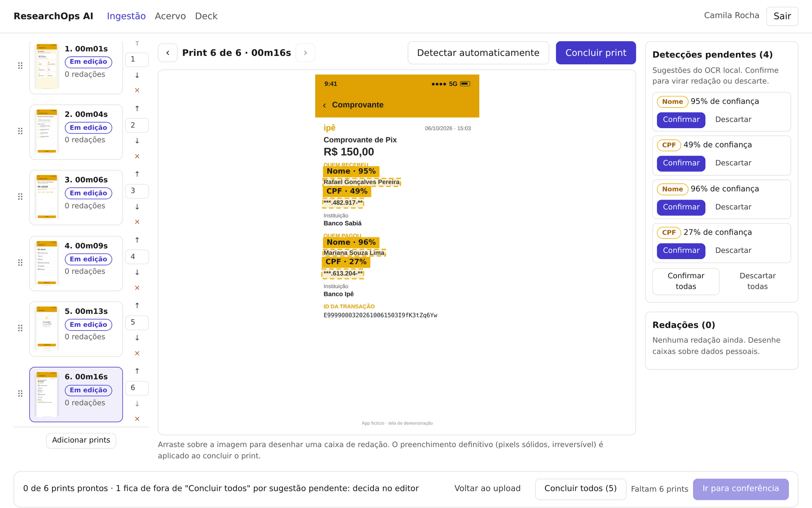Move print 1 down with arrow
The width and height of the screenshot is (812, 508).
[137, 75]
